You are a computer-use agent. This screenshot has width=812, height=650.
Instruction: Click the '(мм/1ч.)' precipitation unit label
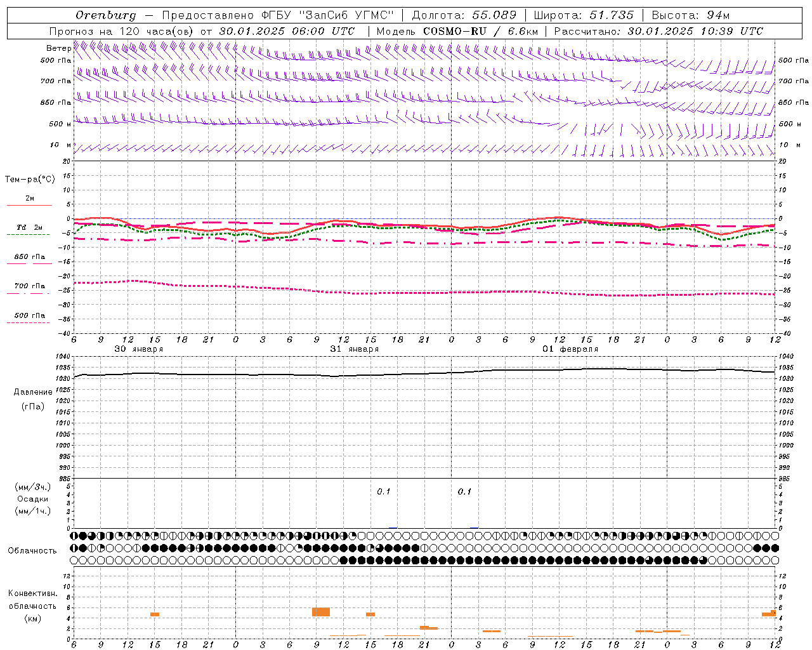point(33,511)
